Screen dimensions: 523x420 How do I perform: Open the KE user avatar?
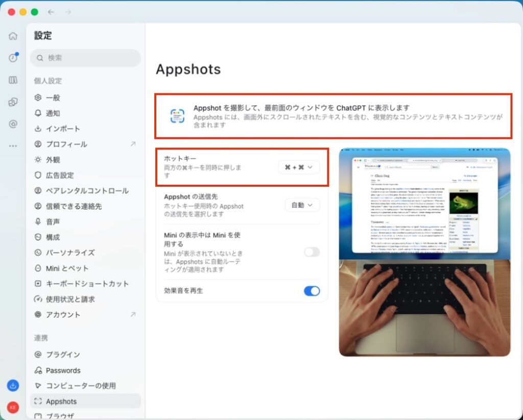point(13,407)
